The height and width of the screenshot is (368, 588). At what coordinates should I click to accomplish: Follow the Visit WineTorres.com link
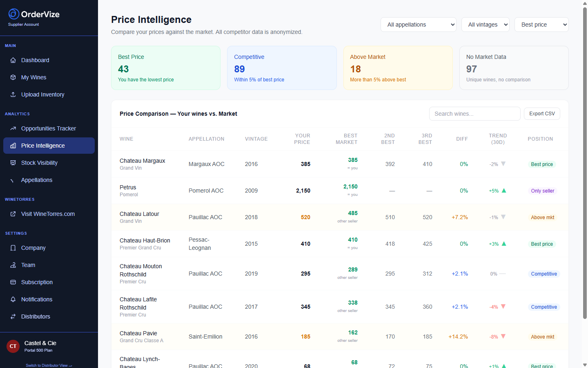coord(49,214)
